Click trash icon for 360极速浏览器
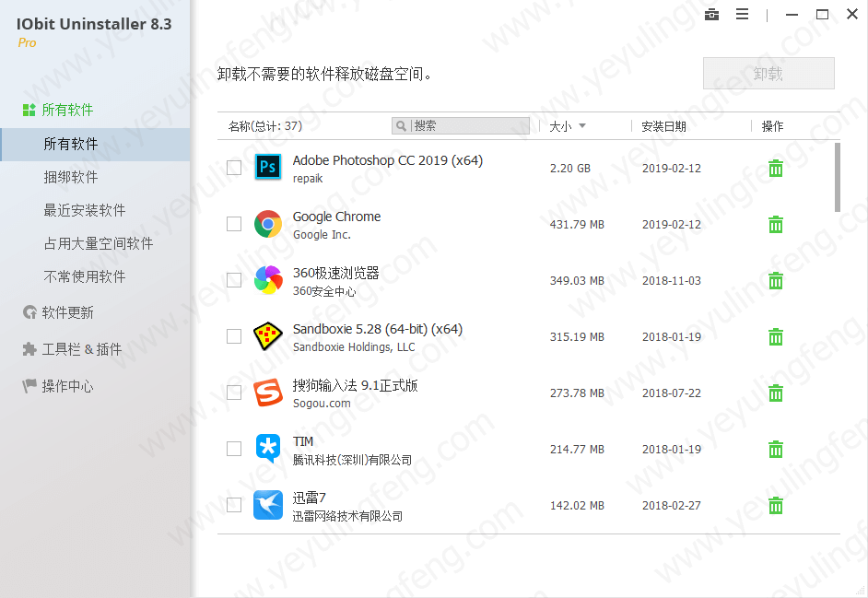This screenshot has width=868, height=598. click(776, 281)
